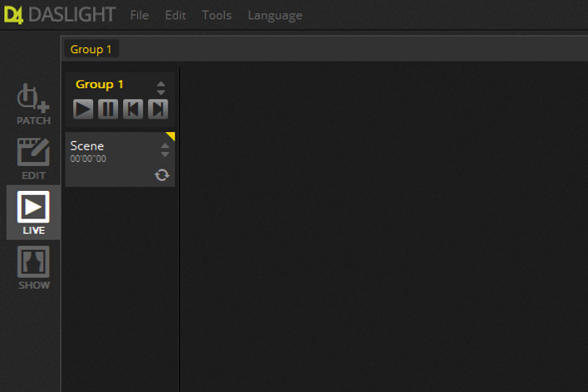This screenshot has width=588, height=392.
Task: Open the File menu
Action: (x=140, y=16)
